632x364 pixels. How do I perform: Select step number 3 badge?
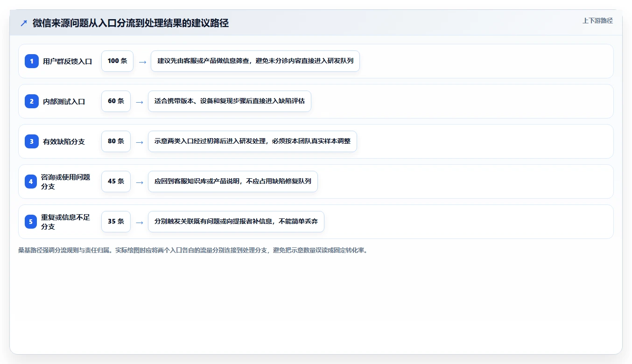point(32,141)
